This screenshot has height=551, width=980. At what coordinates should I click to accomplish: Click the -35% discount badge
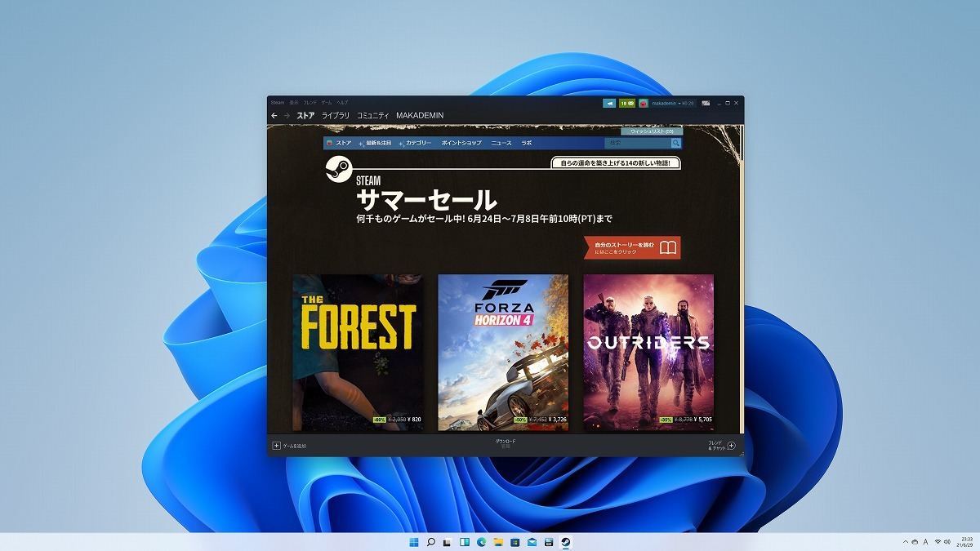(x=665, y=420)
